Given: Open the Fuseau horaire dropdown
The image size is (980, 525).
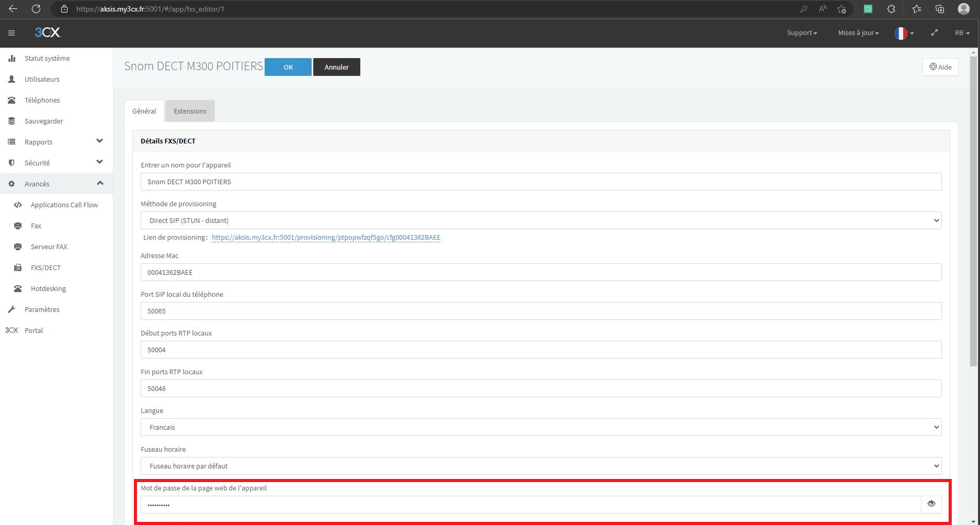Looking at the screenshot, I should point(541,466).
